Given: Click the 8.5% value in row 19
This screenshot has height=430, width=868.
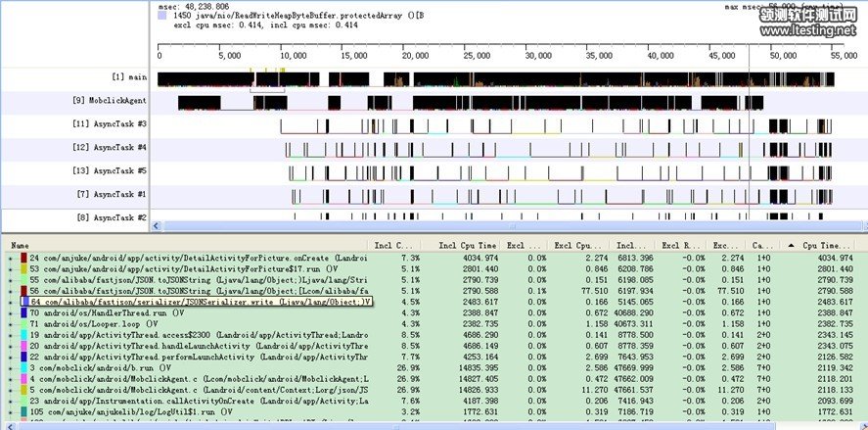Looking at the screenshot, I should click(409, 335).
